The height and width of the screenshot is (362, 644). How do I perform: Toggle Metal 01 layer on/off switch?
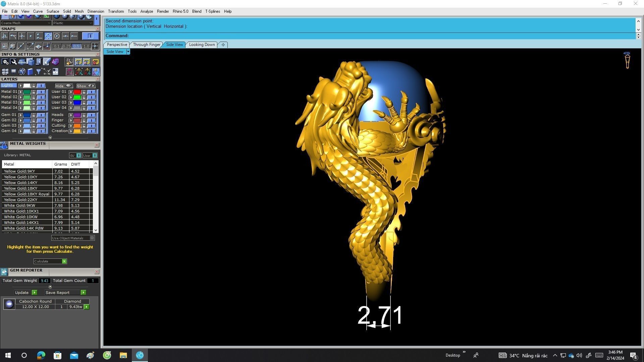click(x=41, y=92)
